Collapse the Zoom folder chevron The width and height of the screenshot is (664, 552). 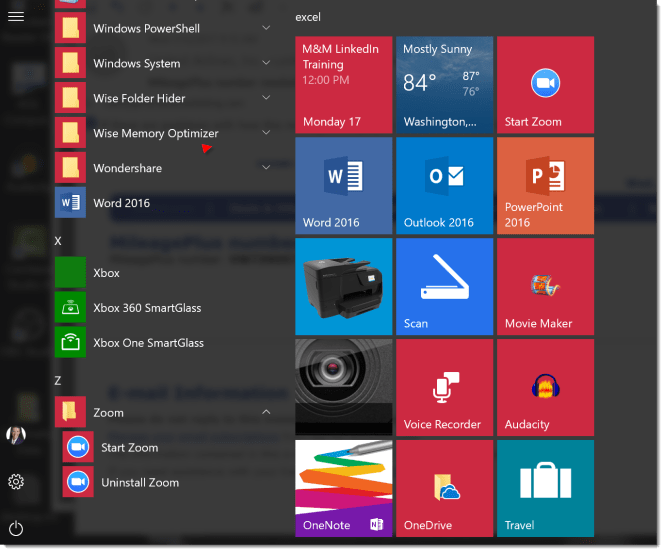(266, 411)
